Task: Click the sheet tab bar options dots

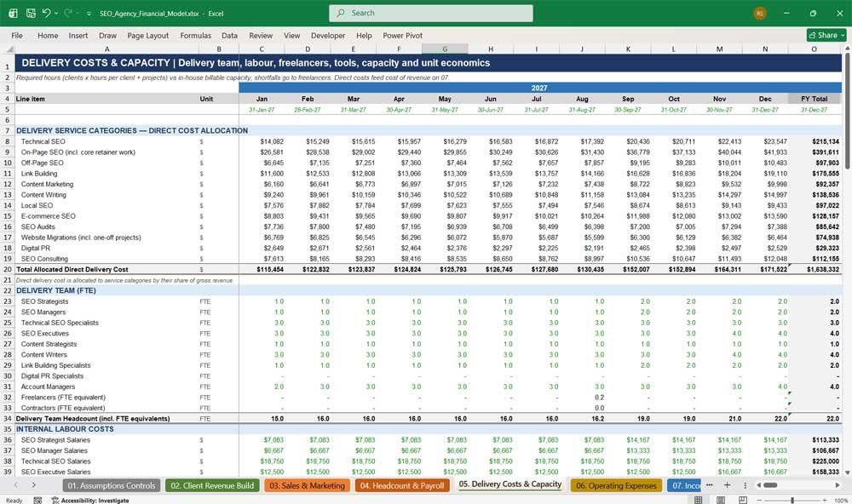Action: [x=745, y=485]
